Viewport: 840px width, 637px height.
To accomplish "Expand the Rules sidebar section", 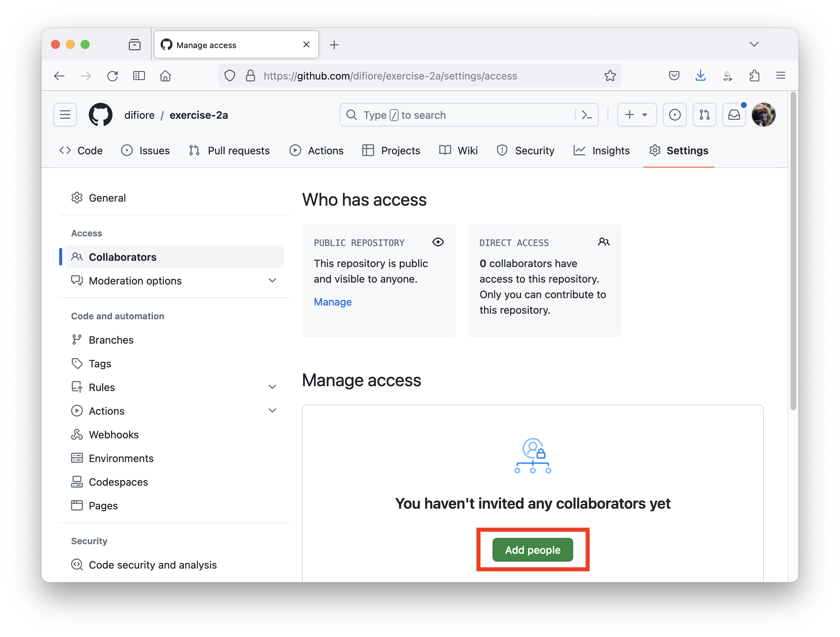I will click(272, 387).
